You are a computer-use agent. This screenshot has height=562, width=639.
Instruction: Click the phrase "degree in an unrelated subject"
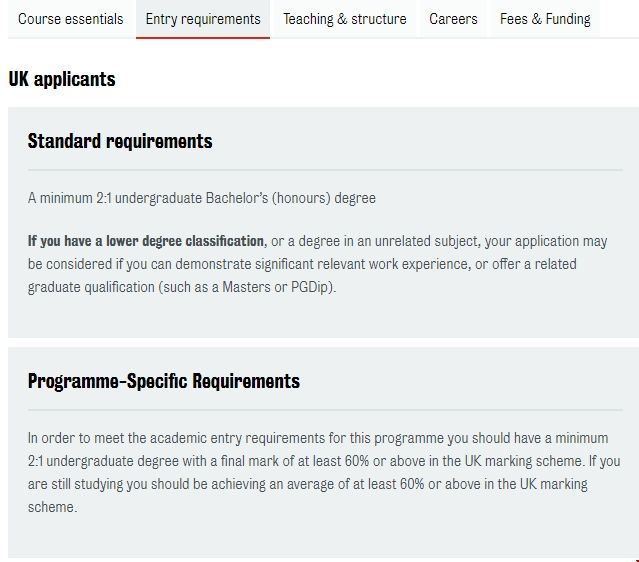click(400, 241)
